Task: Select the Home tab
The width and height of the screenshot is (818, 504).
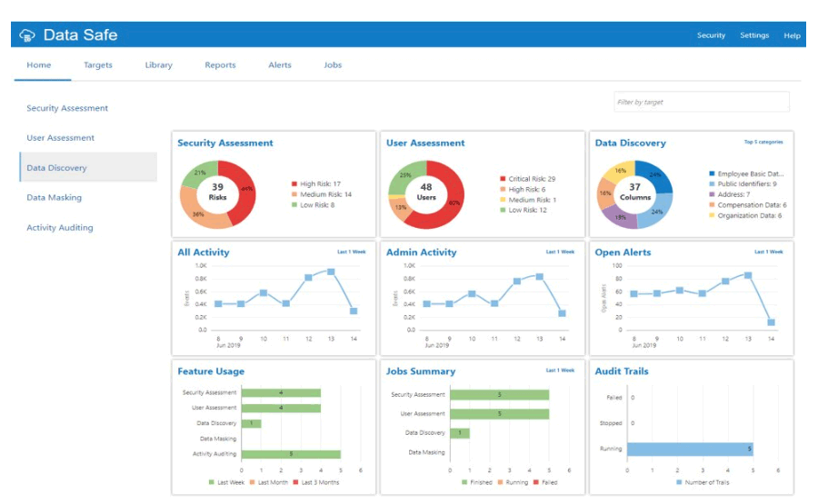Action: pyautogui.click(x=39, y=65)
